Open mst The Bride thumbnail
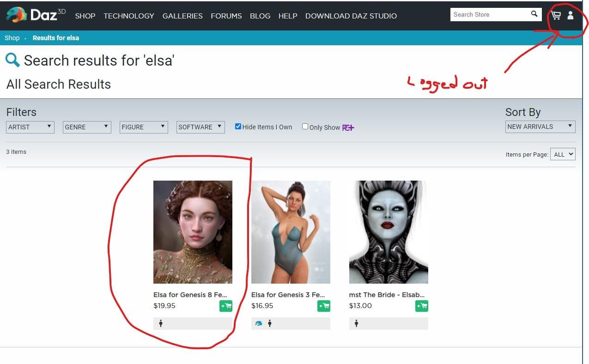Viewport: 589px width, 364px height. 389,232
